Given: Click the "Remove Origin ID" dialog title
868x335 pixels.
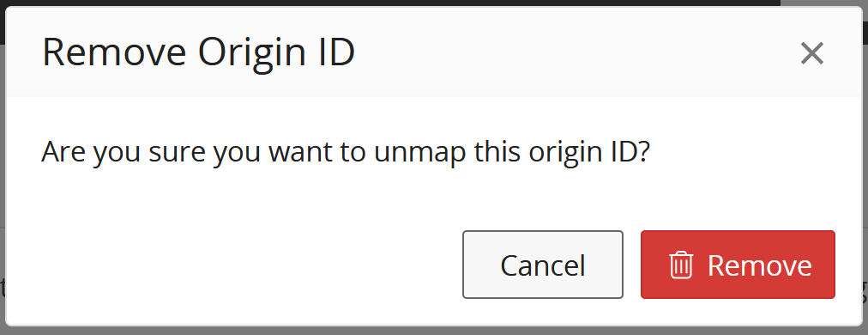Looking at the screenshot, I should 198,52.
